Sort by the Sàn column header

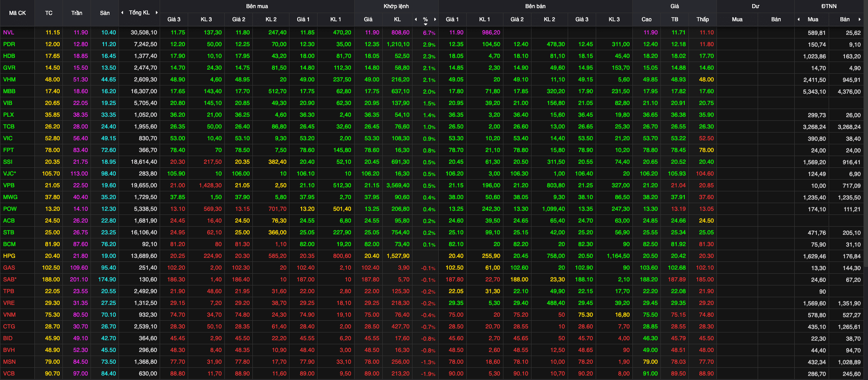(105, 13)
